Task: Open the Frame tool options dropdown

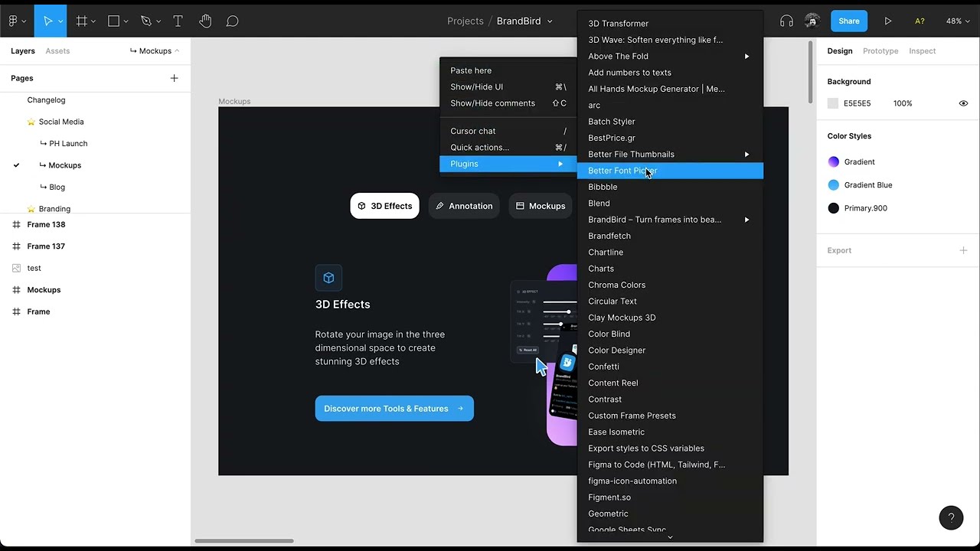Action: click(93, 21)
